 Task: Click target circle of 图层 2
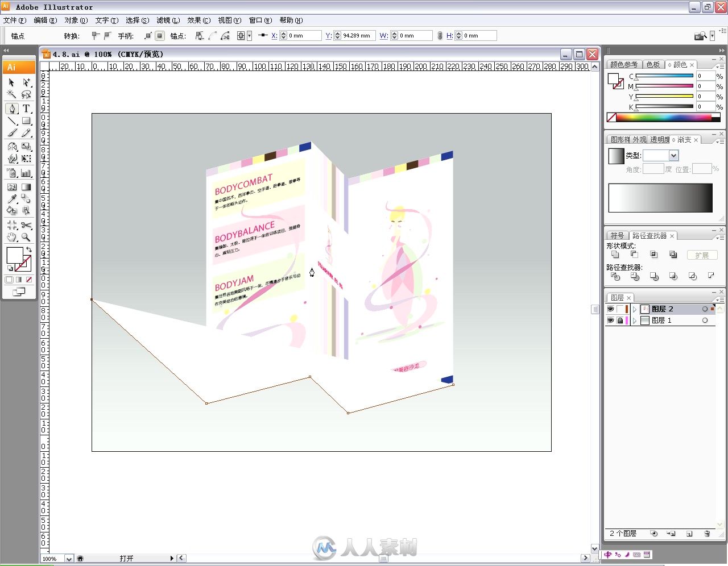705,309
